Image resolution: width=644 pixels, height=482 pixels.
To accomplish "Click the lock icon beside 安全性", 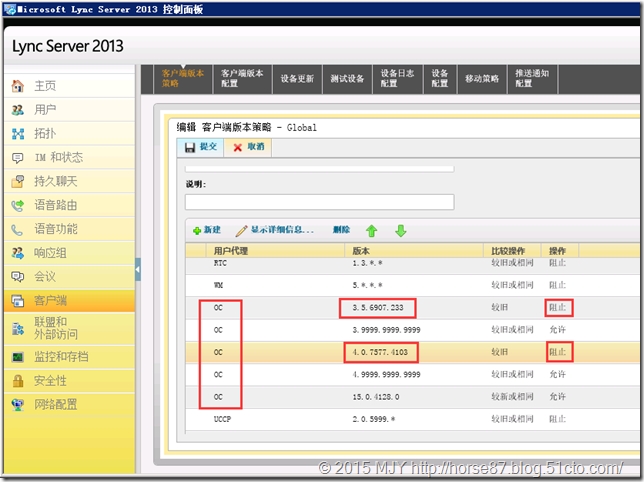I will pyautogui.click(x=18, y=381).
